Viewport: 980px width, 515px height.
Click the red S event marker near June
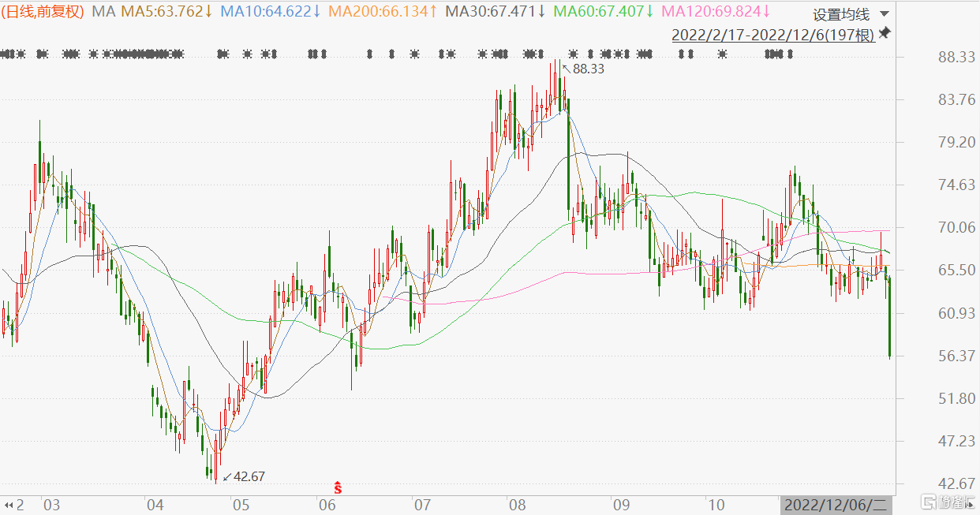pyautogui.click(x=338, y=488)
